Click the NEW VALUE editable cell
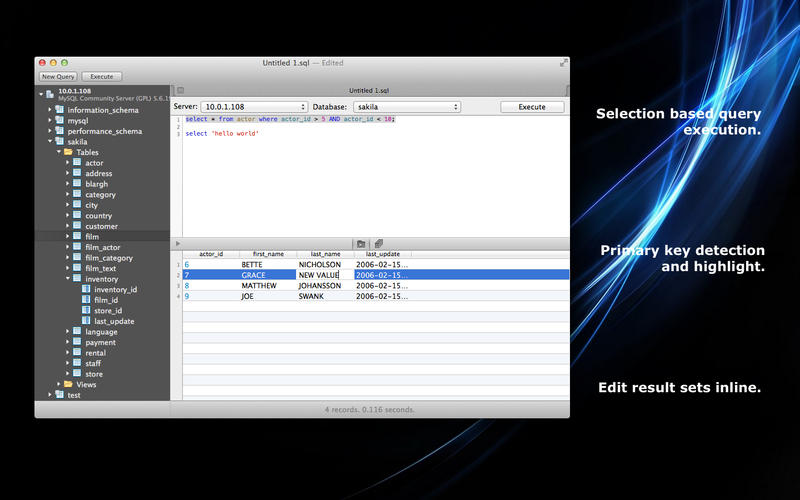The image size is (800, 500). pos(324,274)
